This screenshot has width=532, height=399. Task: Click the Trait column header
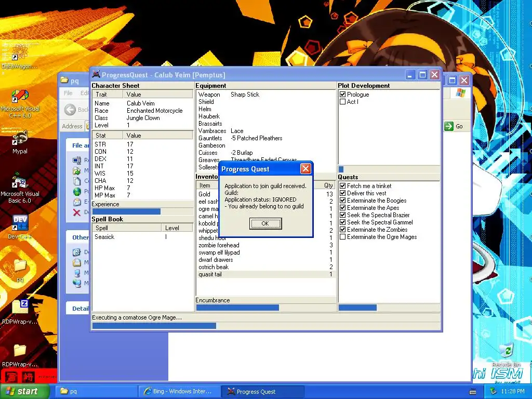coord(107,95)
